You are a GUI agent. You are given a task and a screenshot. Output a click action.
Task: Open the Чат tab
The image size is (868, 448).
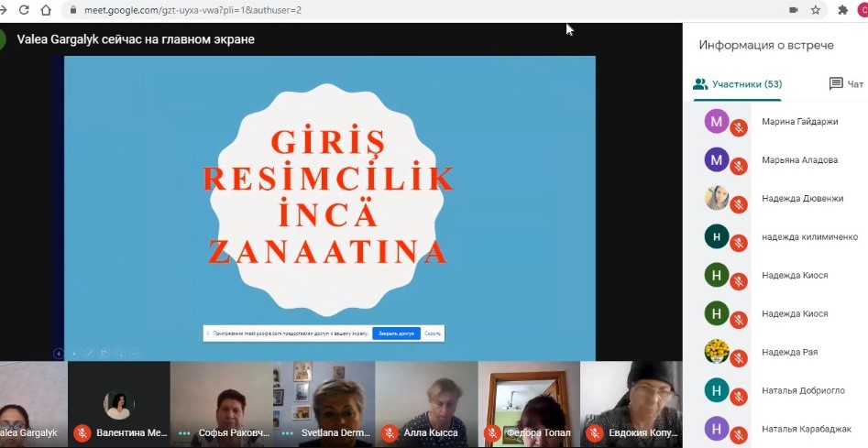[846, 84]
